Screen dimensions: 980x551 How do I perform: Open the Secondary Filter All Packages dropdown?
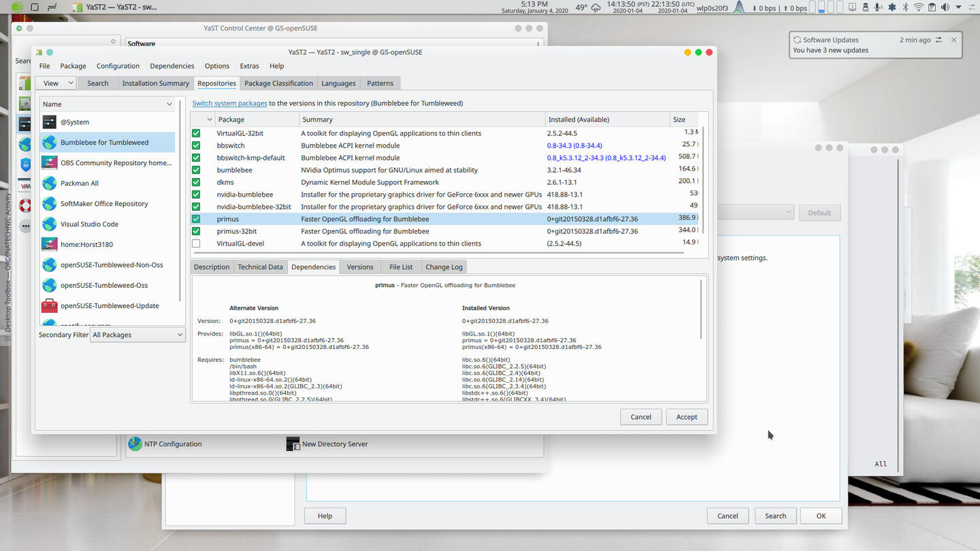click(137, 335)
